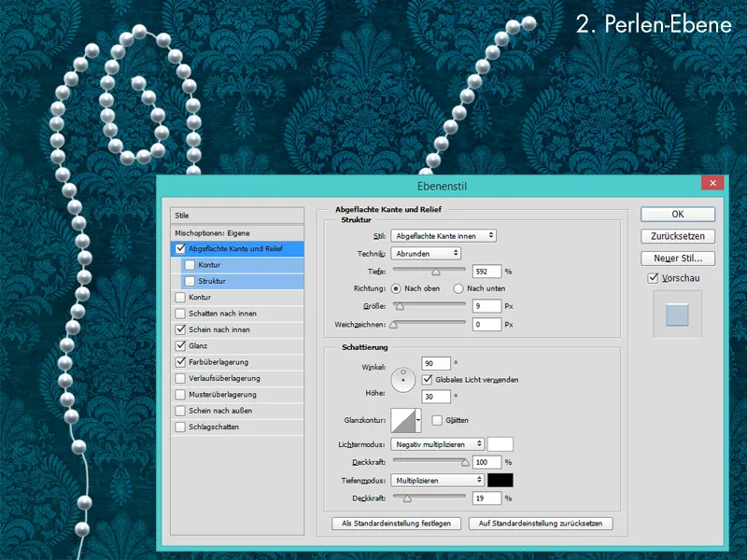Click the Tiefe value field 592
The width and height of the screenshot is (747, 560).
click(x=486, y=272)
